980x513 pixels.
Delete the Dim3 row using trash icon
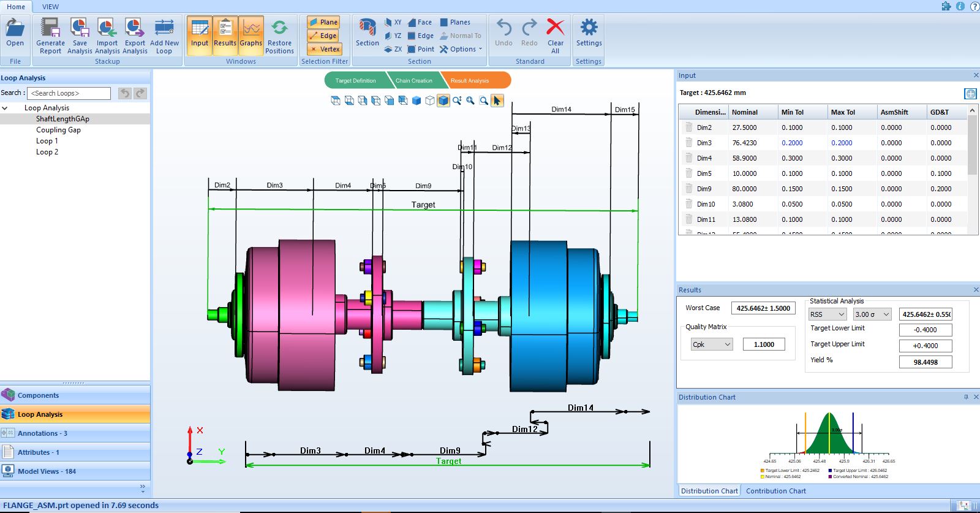pos(689,143)
